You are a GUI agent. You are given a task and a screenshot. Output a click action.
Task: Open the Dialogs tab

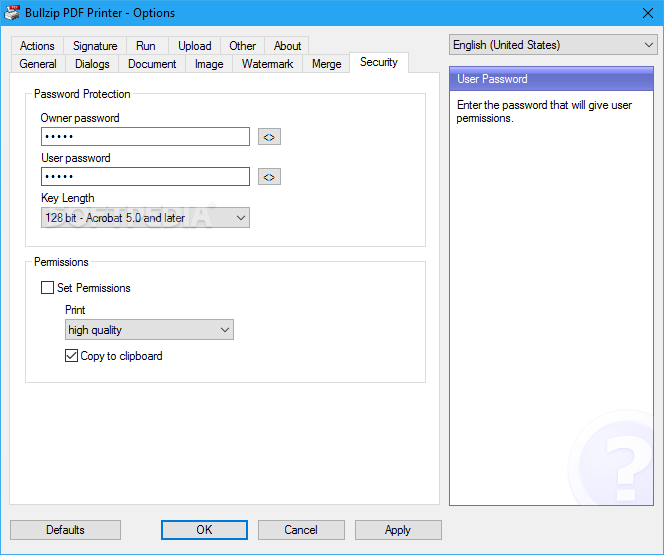[92, 64]
